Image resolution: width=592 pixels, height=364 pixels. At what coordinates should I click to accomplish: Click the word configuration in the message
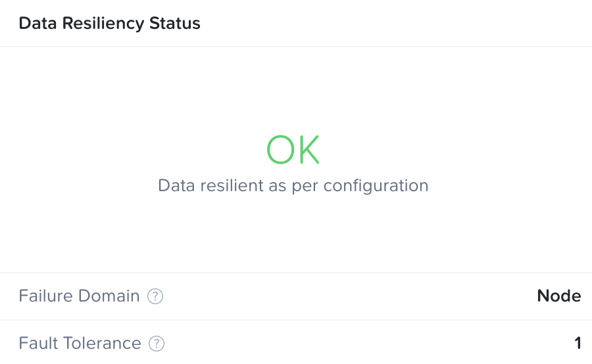pos(376,187)
